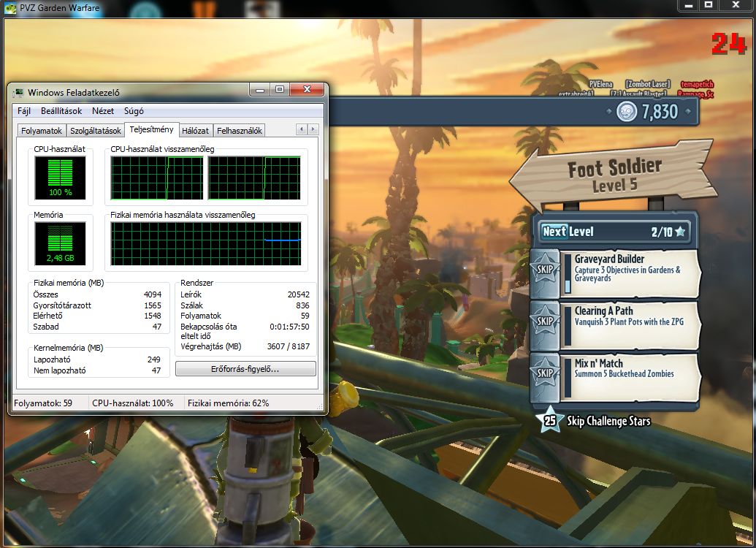Switch to the Felhasználók tab
The image size is (756, 548).
point(239,130)
